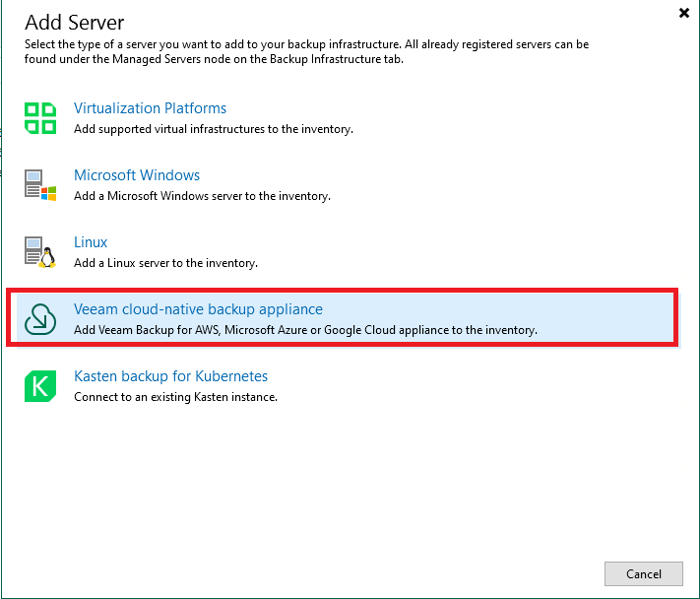Click 'Add supported virtual infrastructures to the inventory.' text

(x=214, y=129)
